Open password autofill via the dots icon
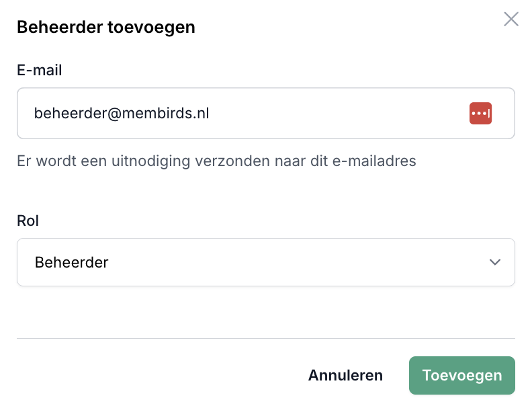532x402 pixels. [480, 114]
